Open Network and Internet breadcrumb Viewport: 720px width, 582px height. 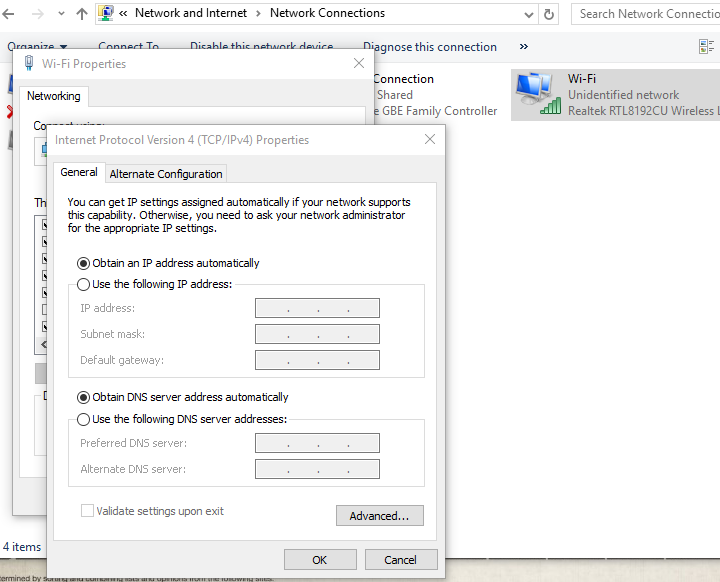pos(191,13)
